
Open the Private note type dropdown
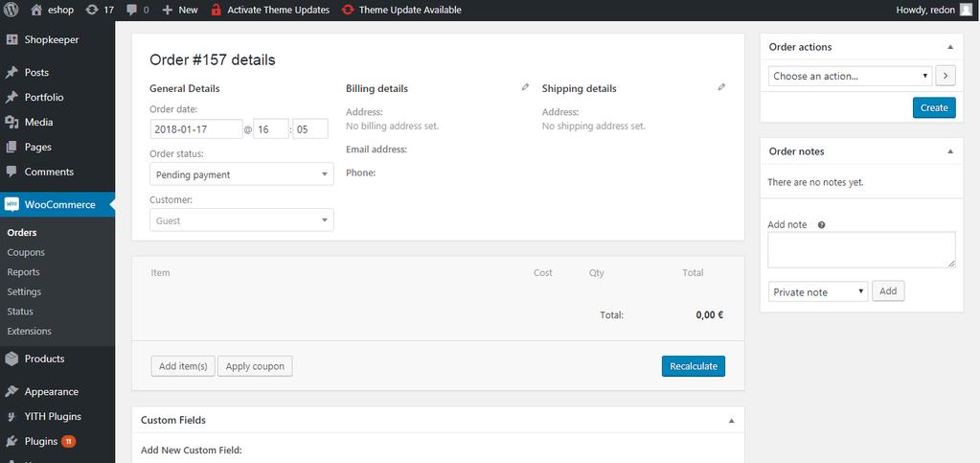click(817, 291)
